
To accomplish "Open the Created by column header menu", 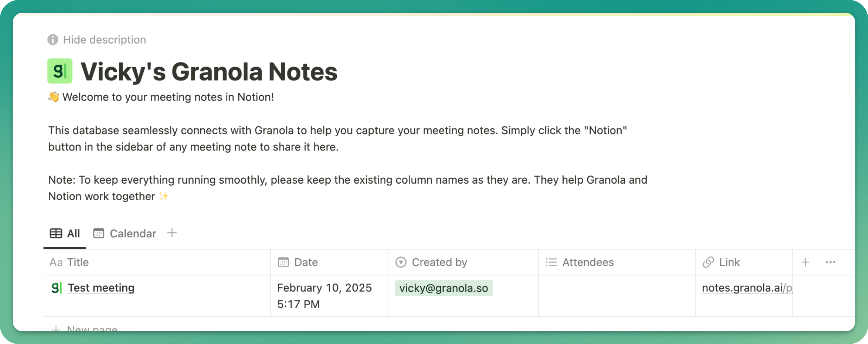I will tap(463, 262).
